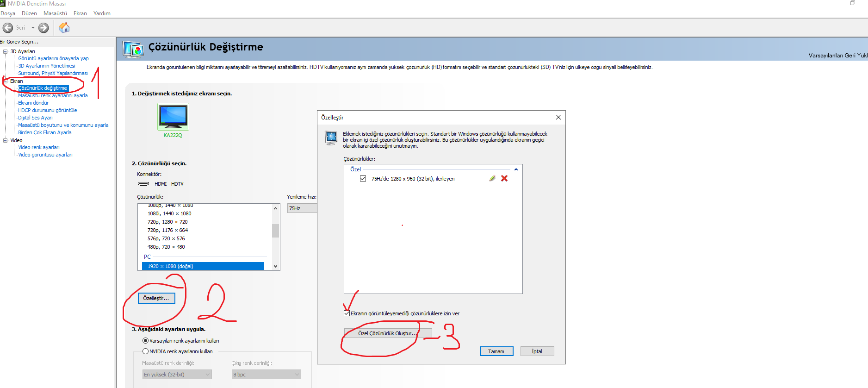
Task: Open the Yenileme hızı 75Hz dropdown
Action: point(302,208)
